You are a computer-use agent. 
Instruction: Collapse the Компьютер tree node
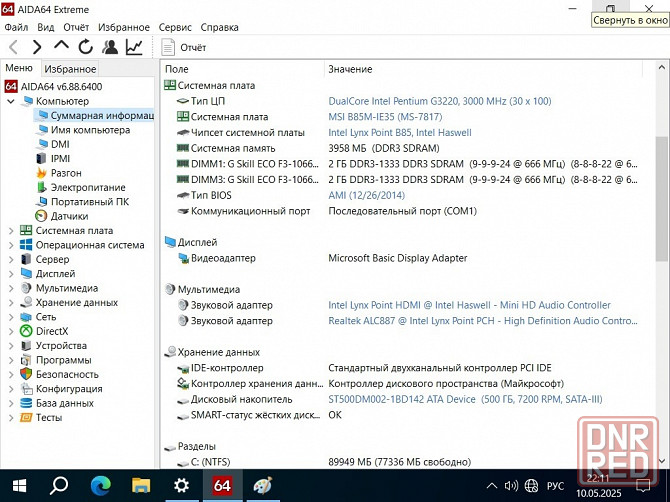point(11,101)
